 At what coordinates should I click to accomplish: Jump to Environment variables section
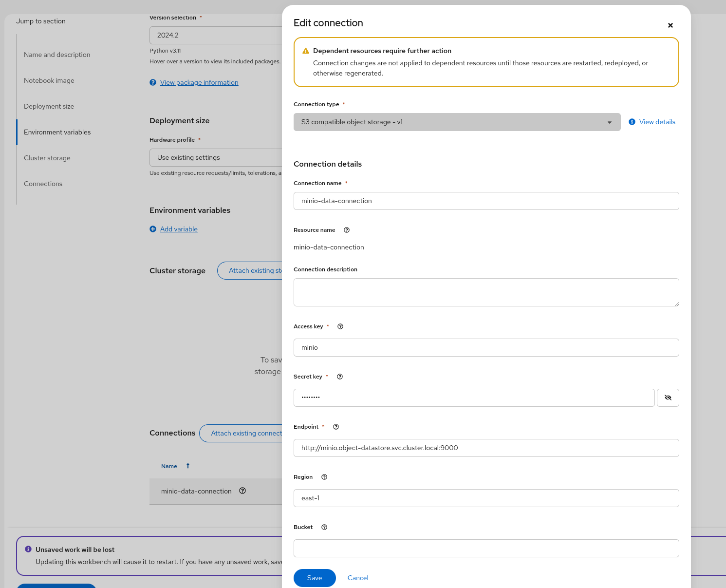point(57,132)
